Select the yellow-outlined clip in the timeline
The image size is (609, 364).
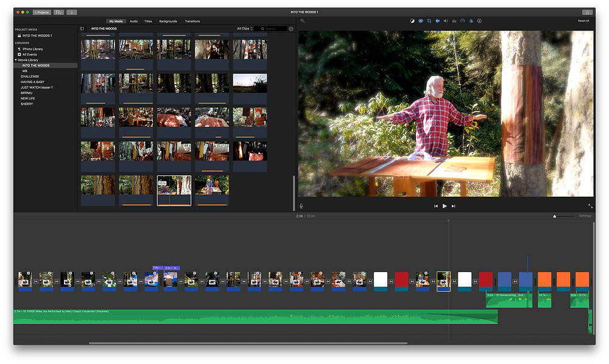443,281
